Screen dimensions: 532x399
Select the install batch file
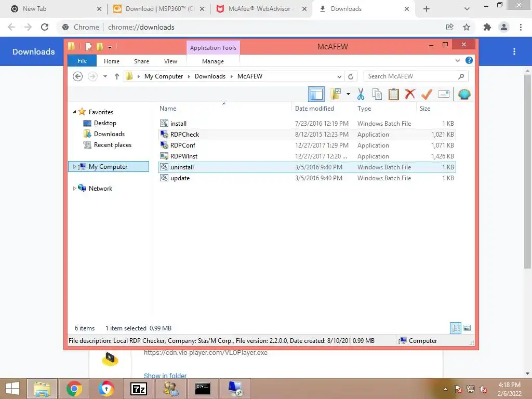307,124
